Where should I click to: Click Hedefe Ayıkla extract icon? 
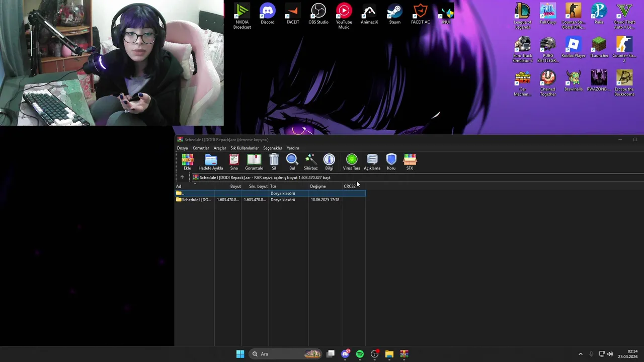211,162
